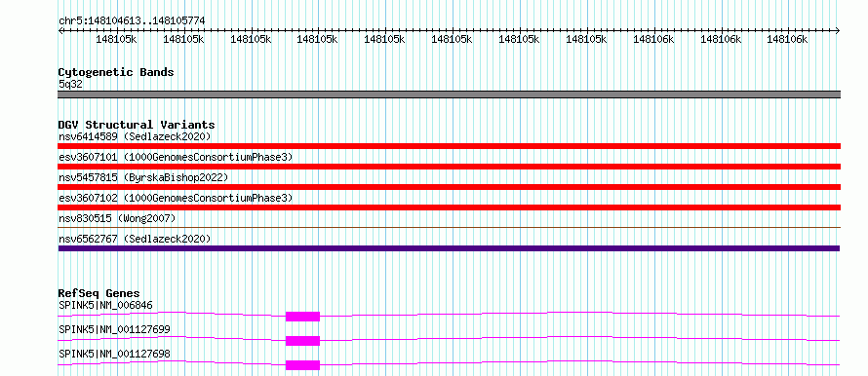This screenshot has width=868, height=376.
Task: Click the 5q32 band label
Action: [x=70, y=85]
